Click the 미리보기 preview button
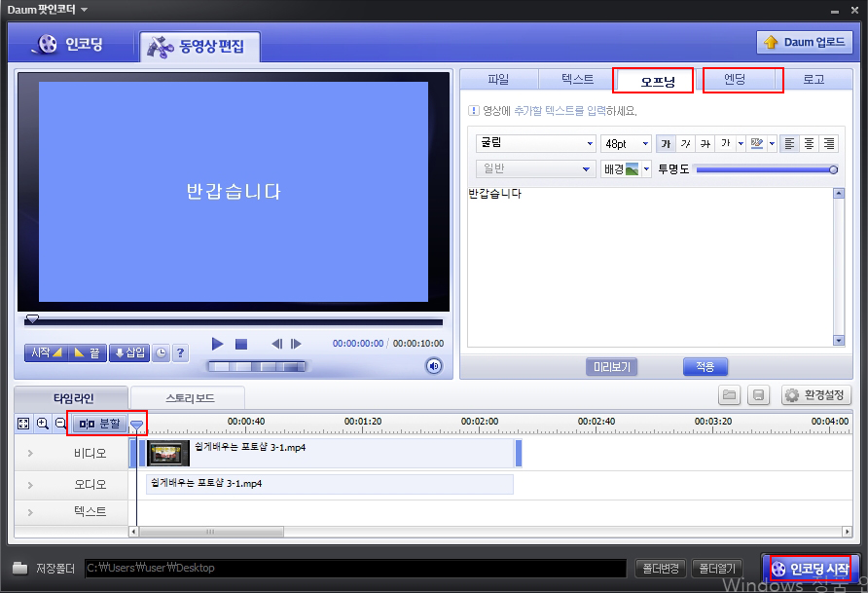The height and width of the screenshot is (593, 868). [612, 366]
